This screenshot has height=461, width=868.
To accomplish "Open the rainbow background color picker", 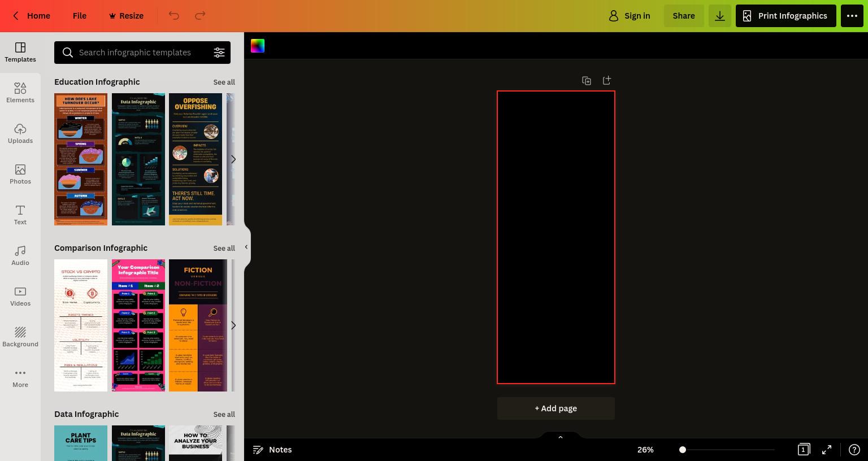I will [x=258, y=46].
